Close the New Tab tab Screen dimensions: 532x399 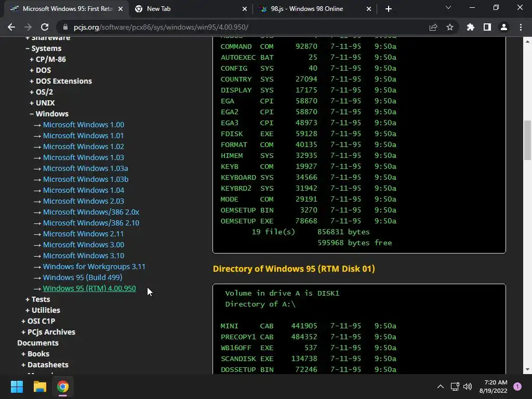click(245, 9)
